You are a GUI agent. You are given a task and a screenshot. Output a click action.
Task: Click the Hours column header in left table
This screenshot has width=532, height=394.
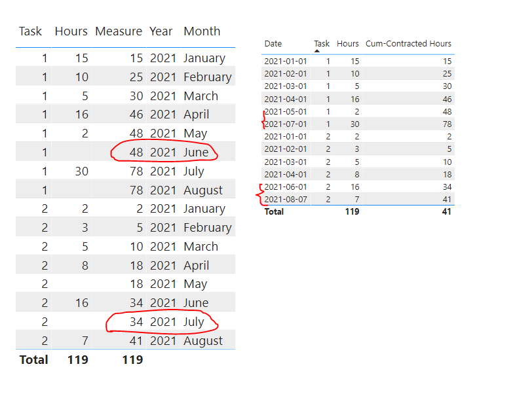click(x=71, y=31)
